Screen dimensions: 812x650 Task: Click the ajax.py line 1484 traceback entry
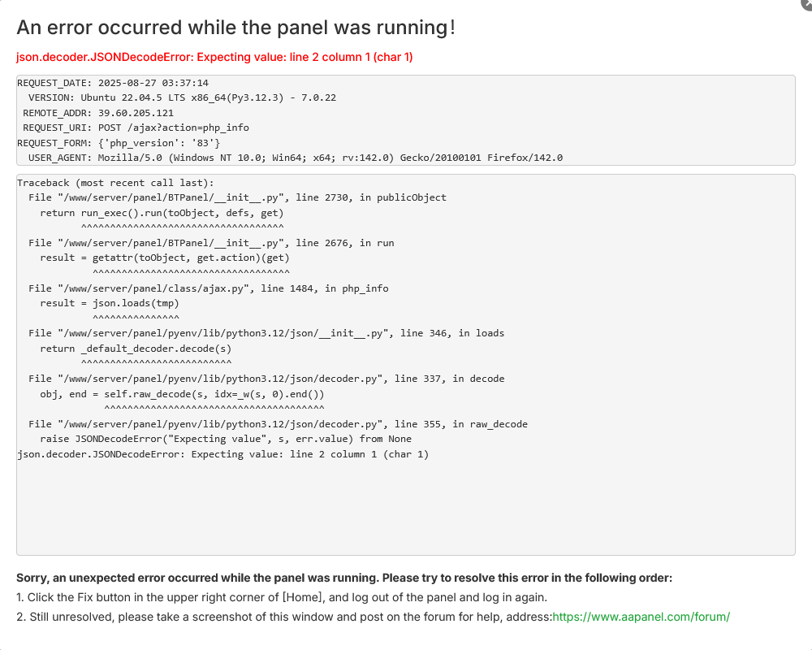point(209,288)
